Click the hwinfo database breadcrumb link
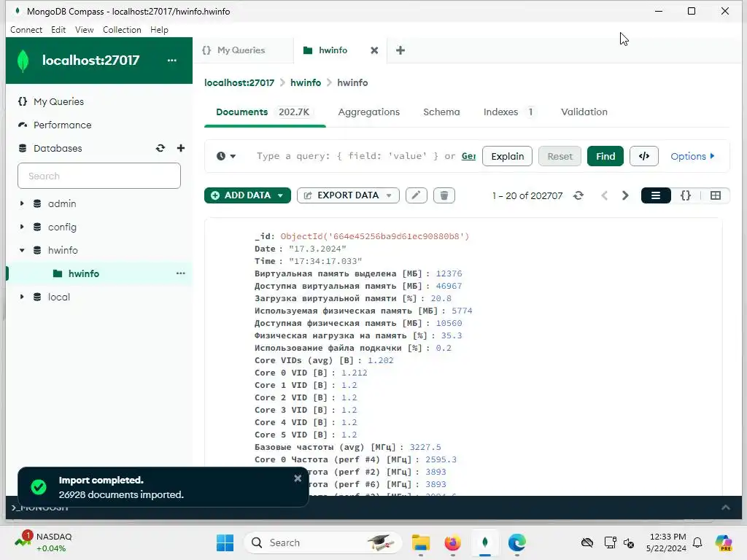Image resolution: width=747 pixels, height=560 pixels. click(x=306, y=82)
